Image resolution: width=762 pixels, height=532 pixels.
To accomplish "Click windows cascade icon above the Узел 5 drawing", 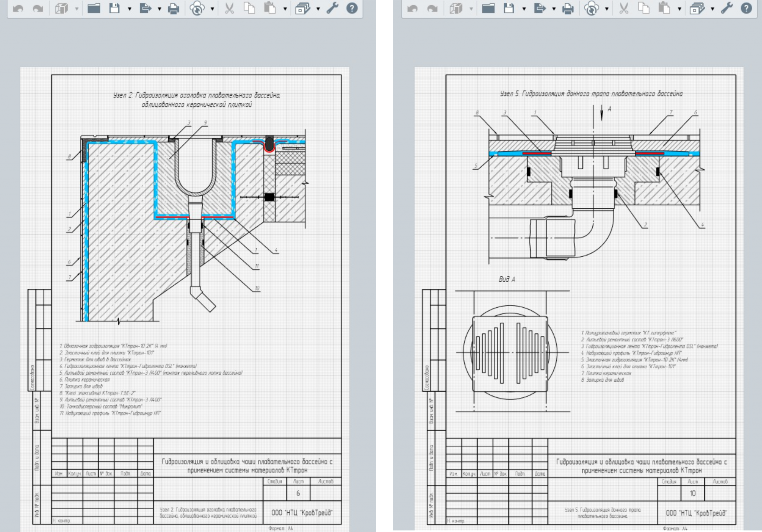I will [697, 8].
